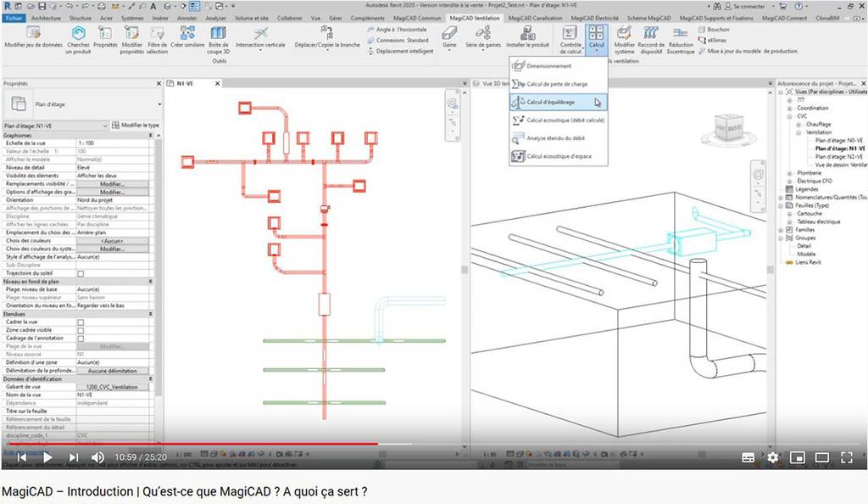This screenshot has width=868, height=504.
Task: Open Contrôle de calcul tool
Action: [570, 39]
